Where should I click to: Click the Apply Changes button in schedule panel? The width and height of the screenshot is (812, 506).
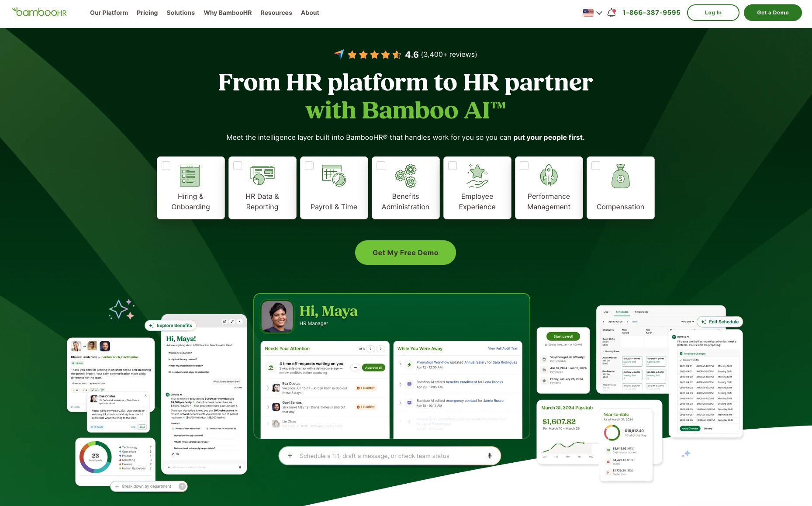(x=690, y=429)
